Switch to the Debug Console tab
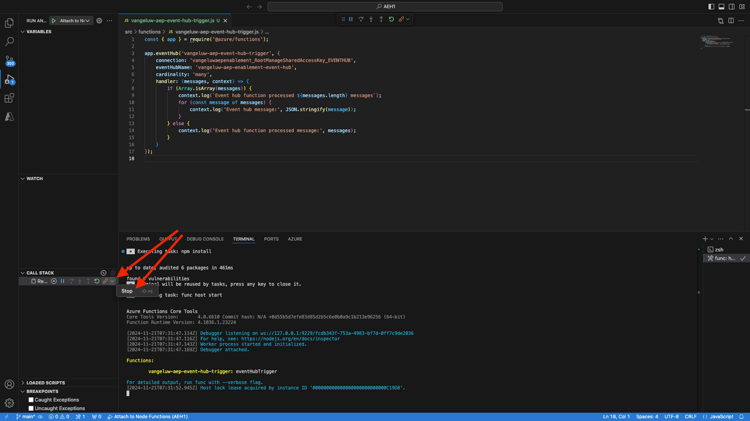The image size is (750, 421). click(205, 239)
